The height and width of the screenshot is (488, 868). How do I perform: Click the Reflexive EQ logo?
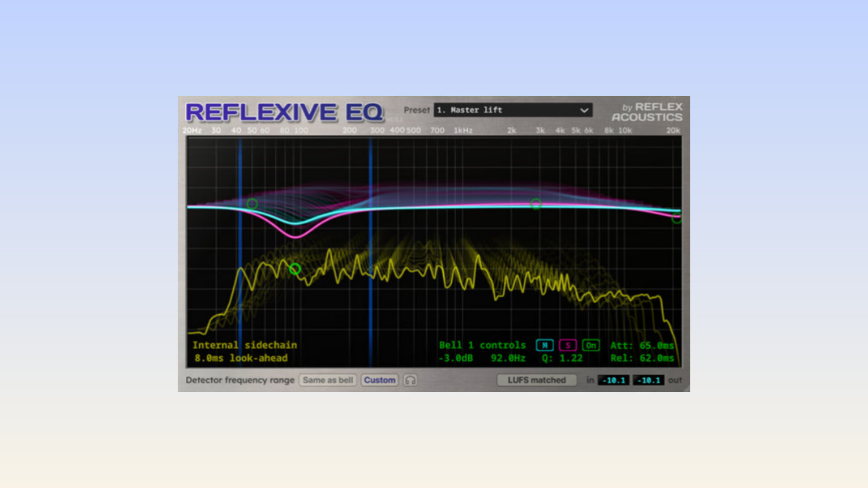[x=284, y=113]
